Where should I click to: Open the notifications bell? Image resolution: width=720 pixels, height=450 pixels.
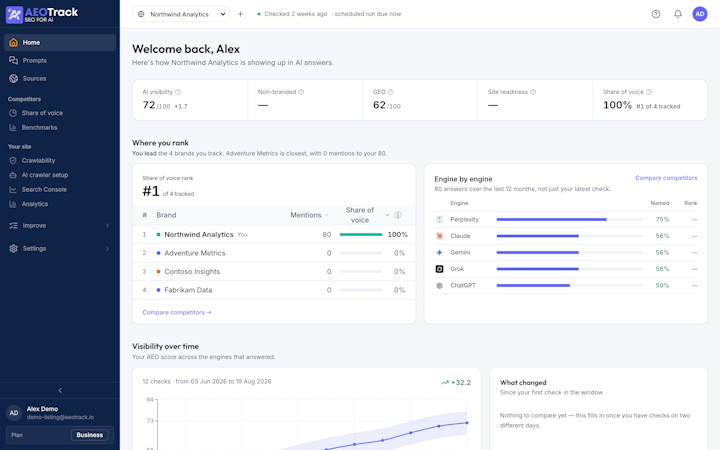pyautogui.click(x=678, y=14)
